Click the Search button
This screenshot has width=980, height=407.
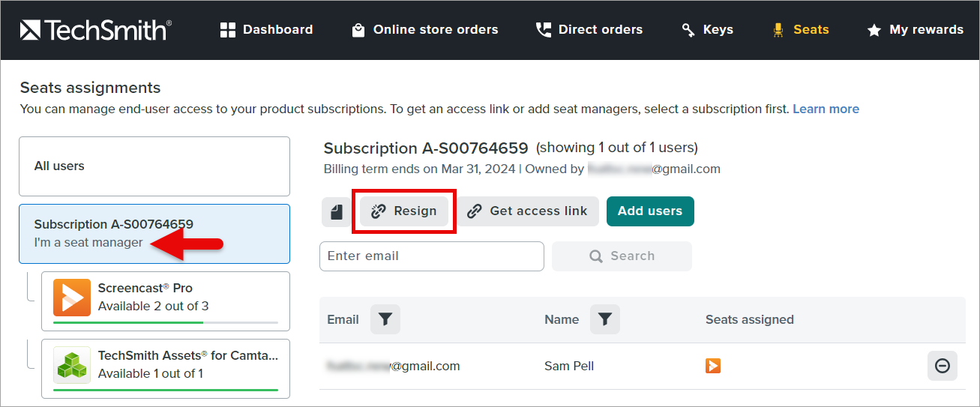pos(622,256)
